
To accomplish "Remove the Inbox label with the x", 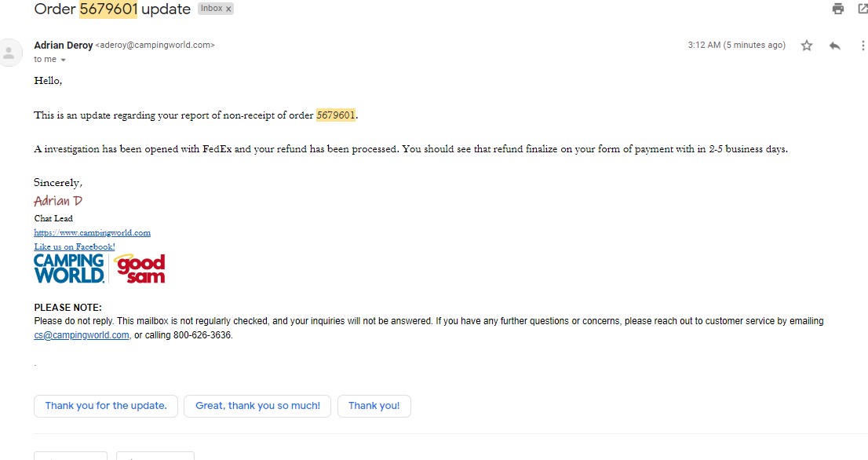I will 228,9.
